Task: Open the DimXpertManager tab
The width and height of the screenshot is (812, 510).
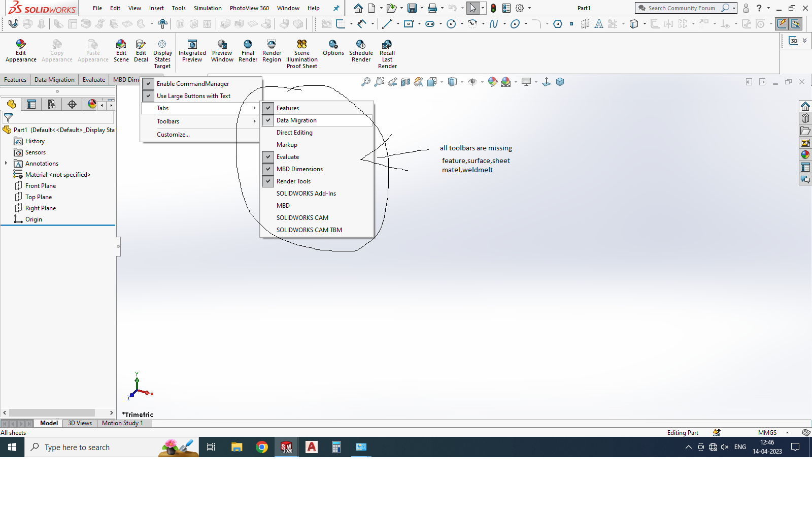Action: 72,104
